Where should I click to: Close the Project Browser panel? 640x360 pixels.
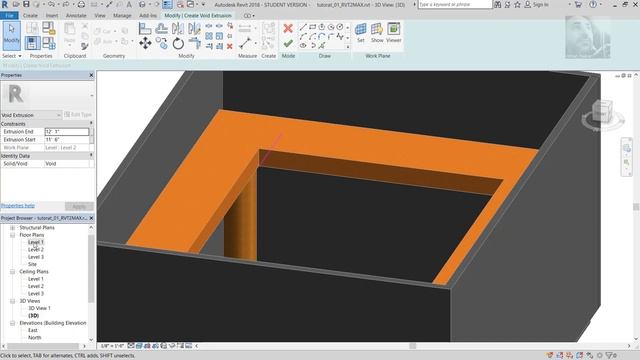(x=91, y=218)
